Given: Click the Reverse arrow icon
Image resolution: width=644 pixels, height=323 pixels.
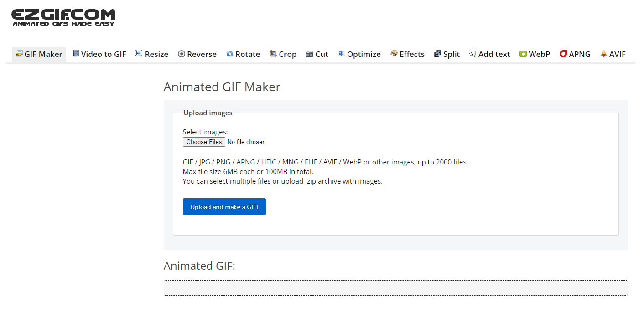Looking at the screenshot, I should (181, 54).
